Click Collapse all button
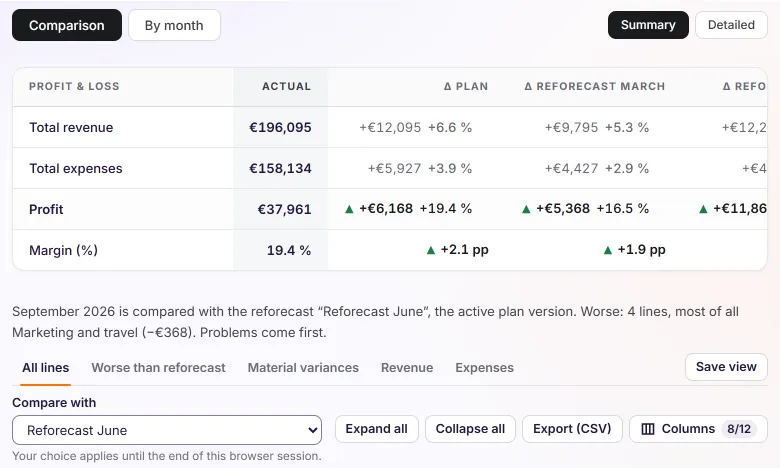 click(x=470, y=429)
